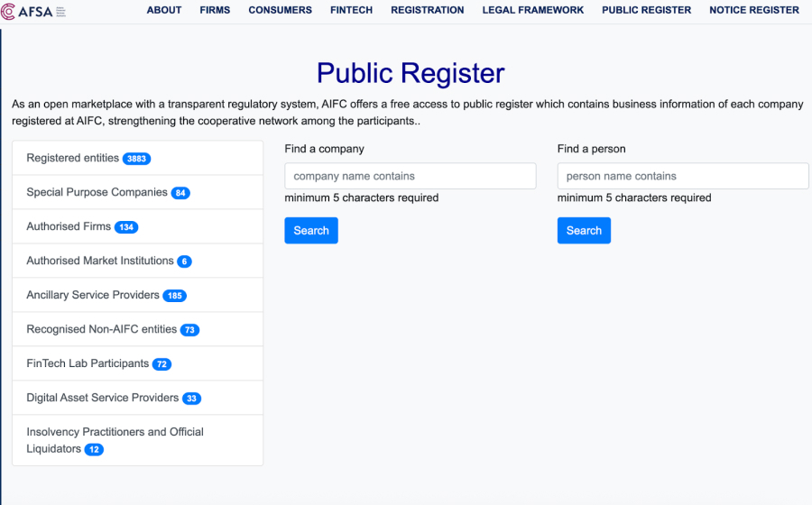The width and height of the screenshot is (812, 505).
Task: Open the ABOUT menu
Action: click(164, 11)
